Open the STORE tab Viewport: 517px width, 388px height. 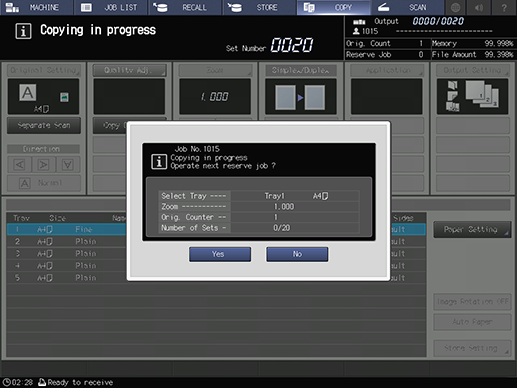coord(259,7)
